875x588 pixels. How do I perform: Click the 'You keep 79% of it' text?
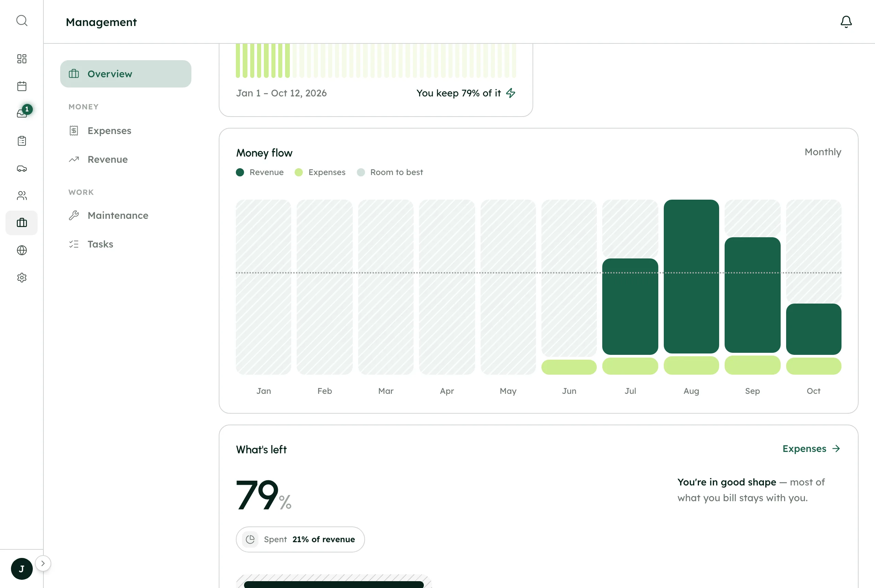458,93
